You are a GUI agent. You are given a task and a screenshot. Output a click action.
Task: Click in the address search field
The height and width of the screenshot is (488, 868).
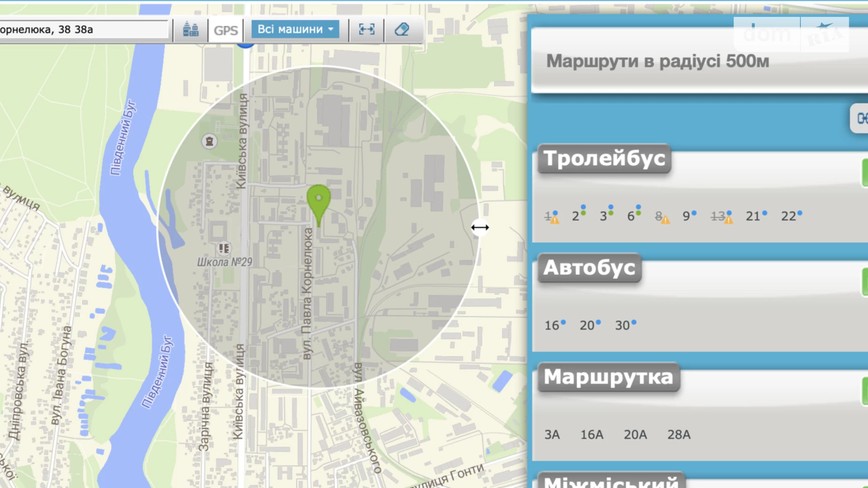(x=82, y=30)
